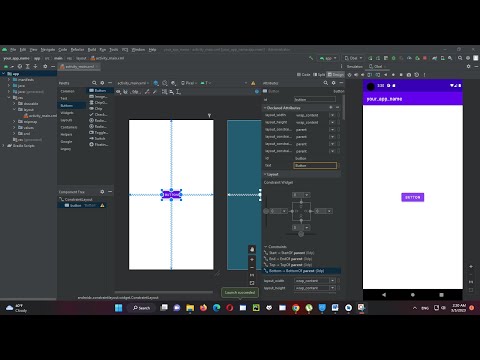Click the Collapse All icon in project panel
The height and width of the screenshot is (360, 480).
[x=35, y=67]
